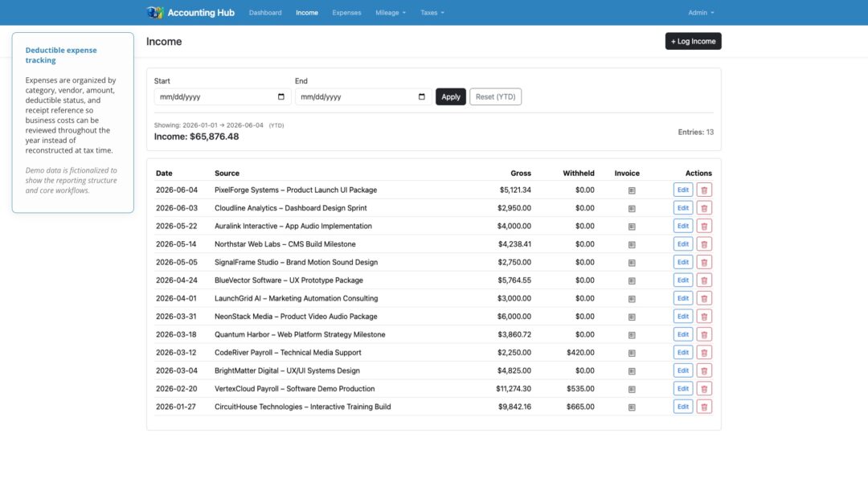868x499 pixels.
Task: Click the $420.00 withheld cell
Action: click(x=580, y=353)
